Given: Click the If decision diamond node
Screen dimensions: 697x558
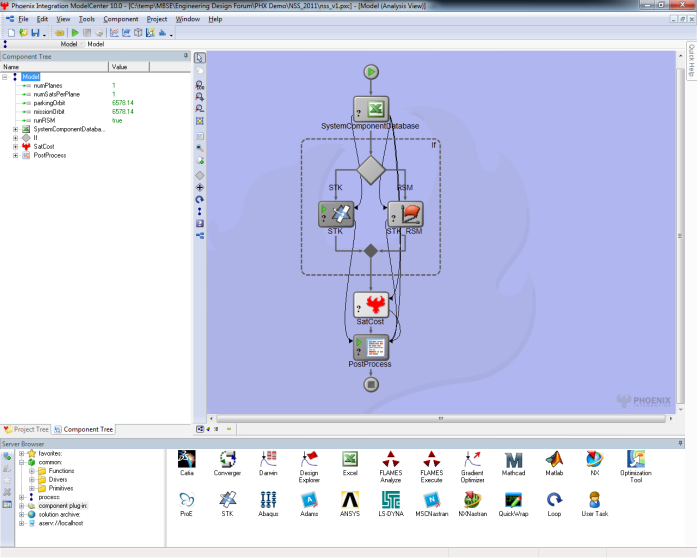Looking at the screenshot, I should click(x=371, y=170).
